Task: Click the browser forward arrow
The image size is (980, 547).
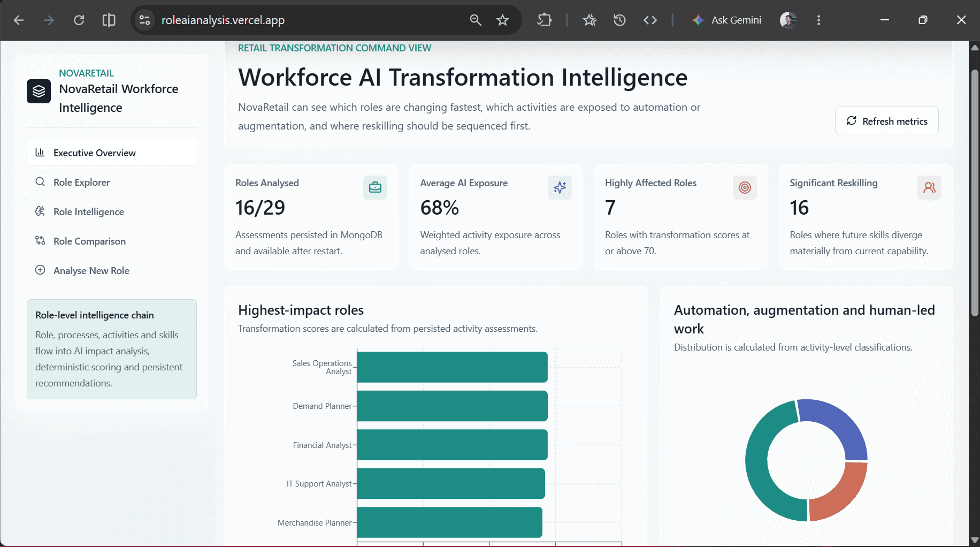Action: pos(49,20)
